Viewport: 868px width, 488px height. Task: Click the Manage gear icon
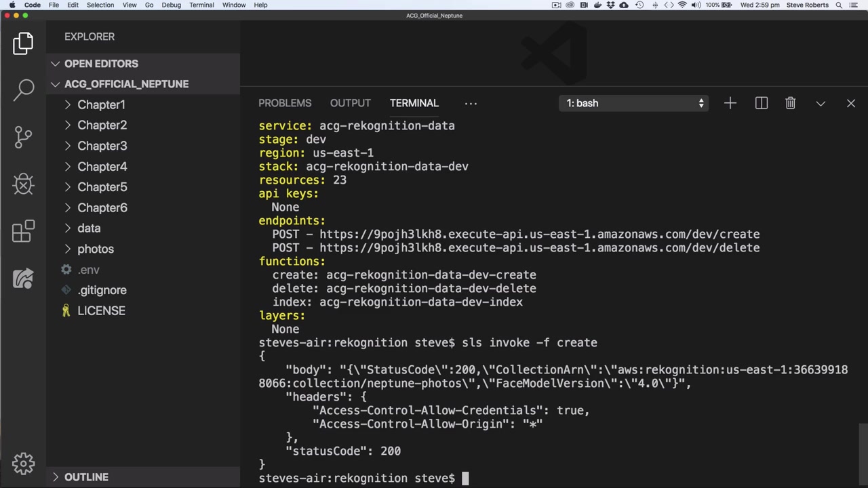tap(23, 464)
